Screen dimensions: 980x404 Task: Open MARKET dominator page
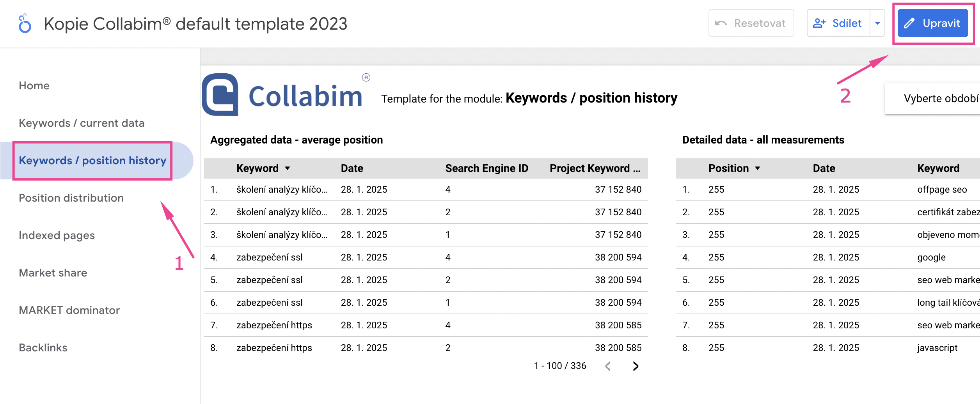(69, 310)
